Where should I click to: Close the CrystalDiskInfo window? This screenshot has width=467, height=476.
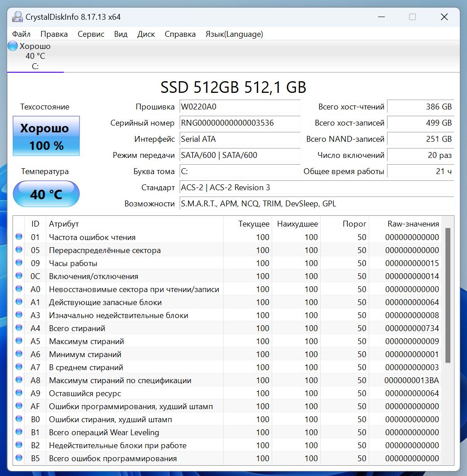(x=444, y=17)
